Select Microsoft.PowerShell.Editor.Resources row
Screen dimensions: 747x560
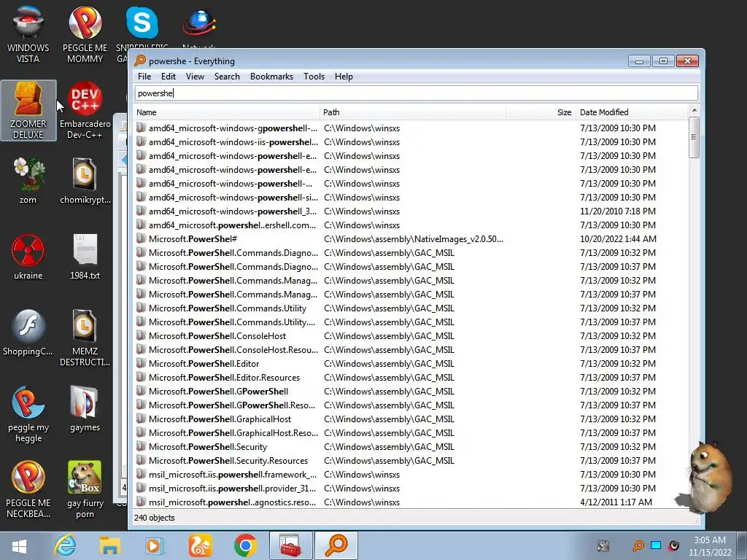[411, 378]
